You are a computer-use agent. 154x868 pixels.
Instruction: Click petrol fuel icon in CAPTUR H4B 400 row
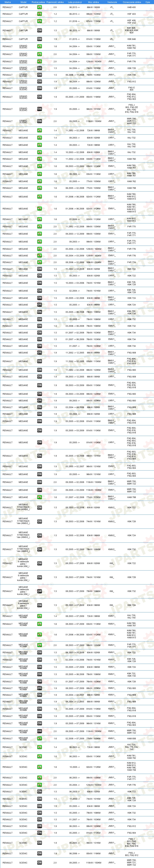(40, 7)
